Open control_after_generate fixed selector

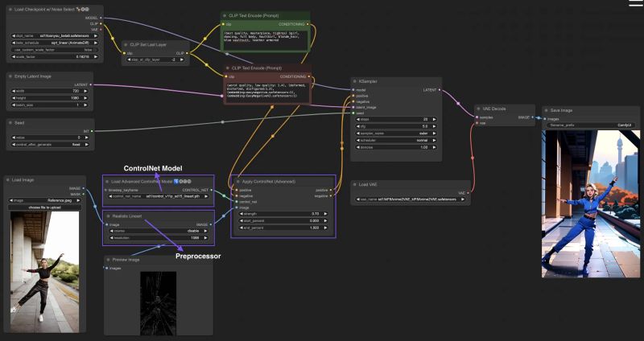(x=50, y=145)
